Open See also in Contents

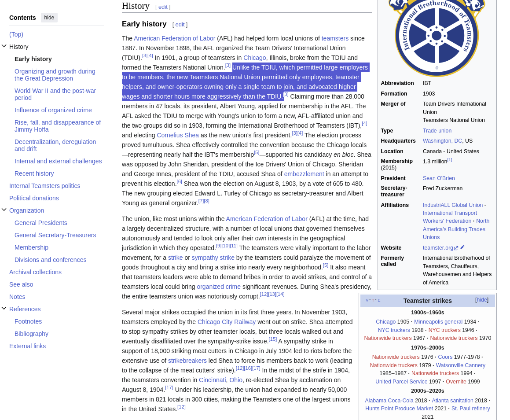coord(21,285)
